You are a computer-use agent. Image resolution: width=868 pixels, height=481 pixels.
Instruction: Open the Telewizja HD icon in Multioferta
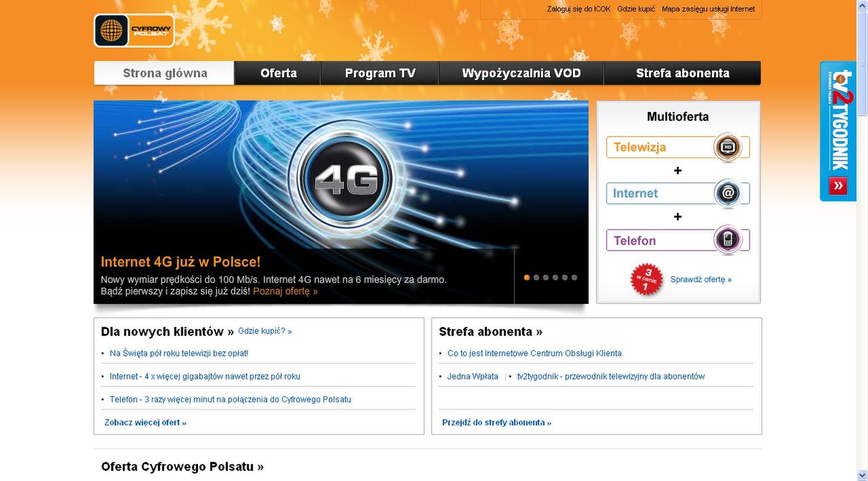tap(727, 147)
